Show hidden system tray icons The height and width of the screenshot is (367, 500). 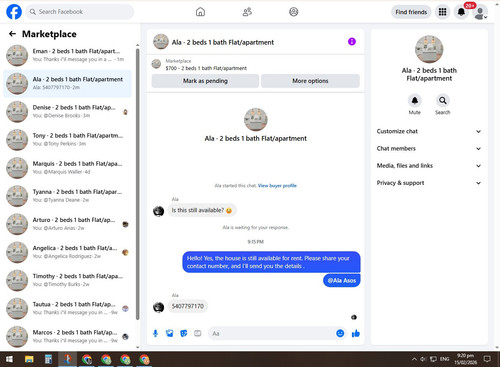[x=414, y=359]
